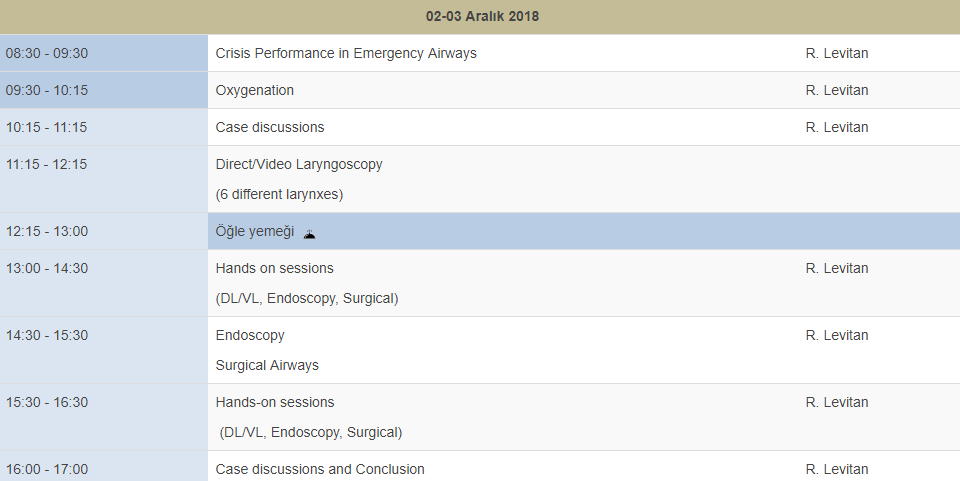The height and width of the screenshot is (481, 960).
Task: Click Case discussions and Conclusion session
Action: pos(320,469)
